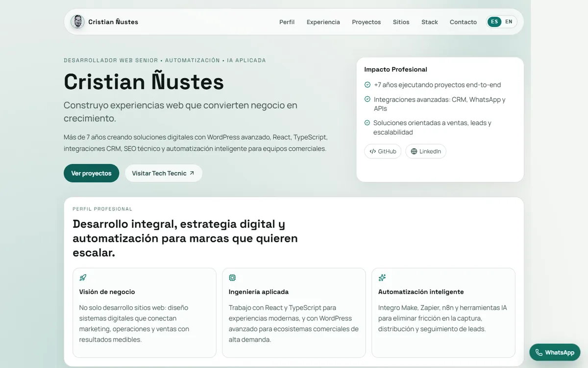The image size is (588, 368).
Task: Click the PERFIL PROFESIONAL section label
Action: pyautogui.click(x=102, y=209)
